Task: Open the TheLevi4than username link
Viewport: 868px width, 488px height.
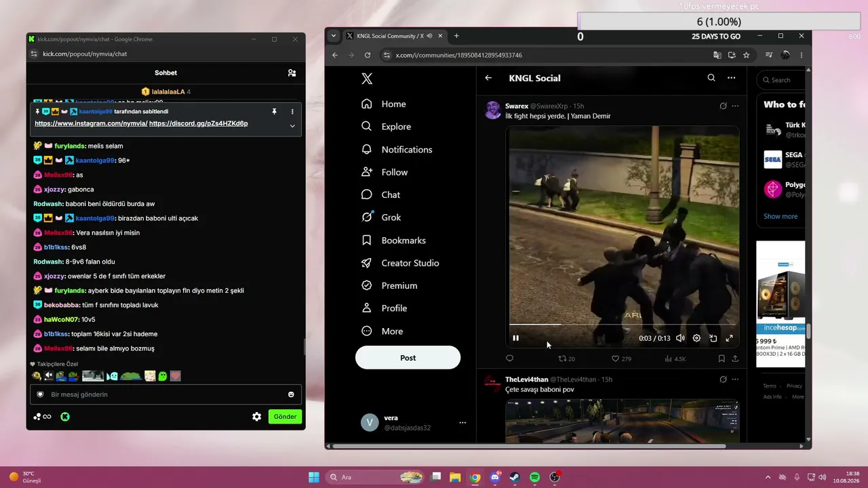Action: (x=526, y=380)
